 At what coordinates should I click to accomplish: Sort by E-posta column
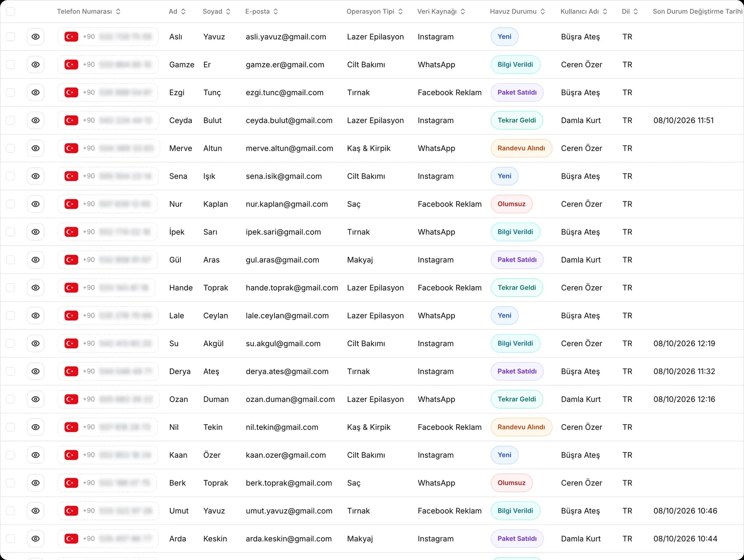pos(262,12)
